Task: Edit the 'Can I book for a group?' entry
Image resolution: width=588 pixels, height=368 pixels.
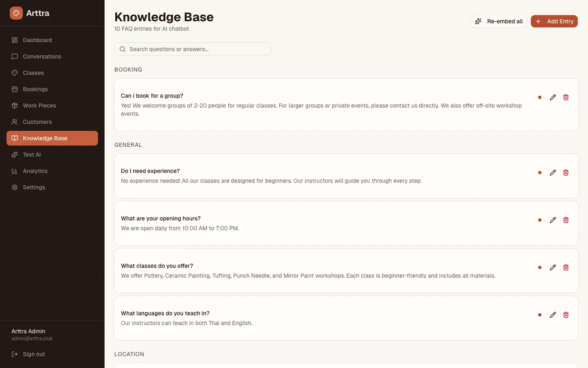Action: click(553, 98)
